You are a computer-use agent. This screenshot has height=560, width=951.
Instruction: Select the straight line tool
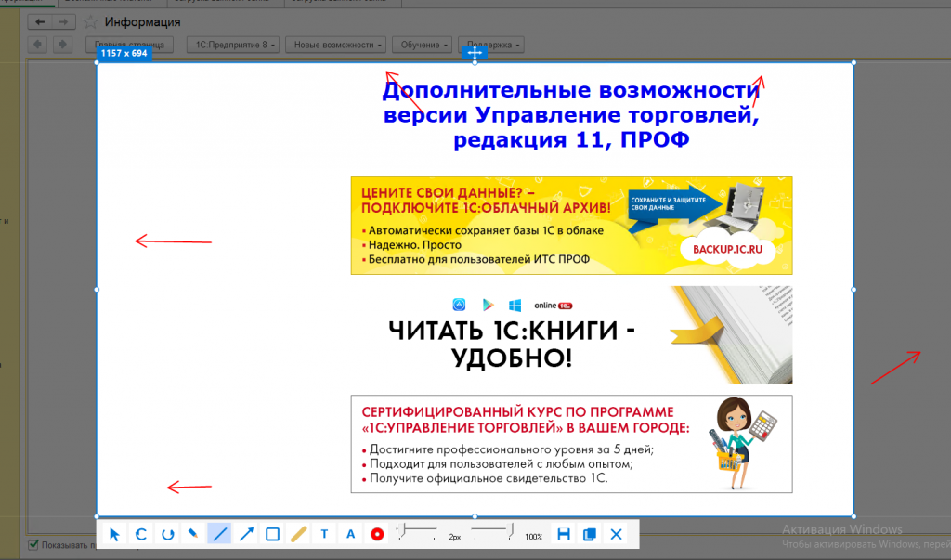click(219, 535)
